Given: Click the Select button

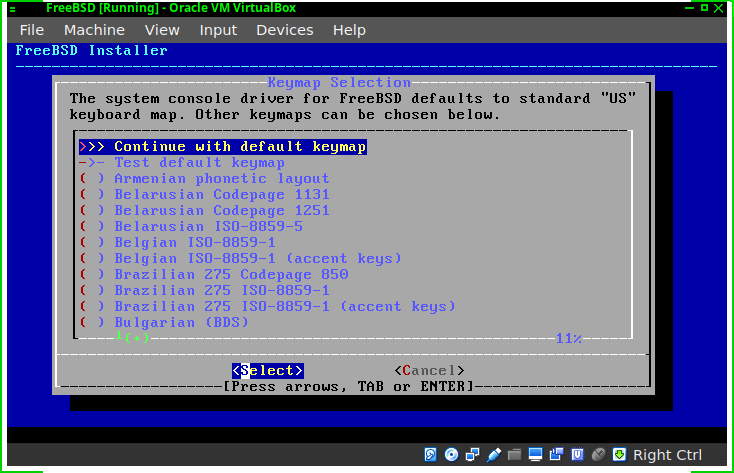Looking at the screenshot, I should [x=268, y=370].
